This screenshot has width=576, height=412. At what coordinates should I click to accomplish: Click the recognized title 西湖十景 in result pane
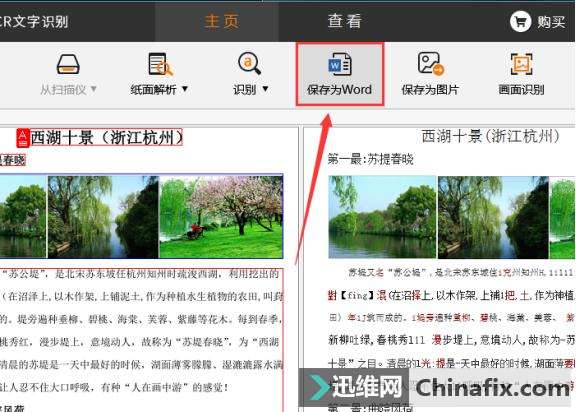[x=490, y=136]
